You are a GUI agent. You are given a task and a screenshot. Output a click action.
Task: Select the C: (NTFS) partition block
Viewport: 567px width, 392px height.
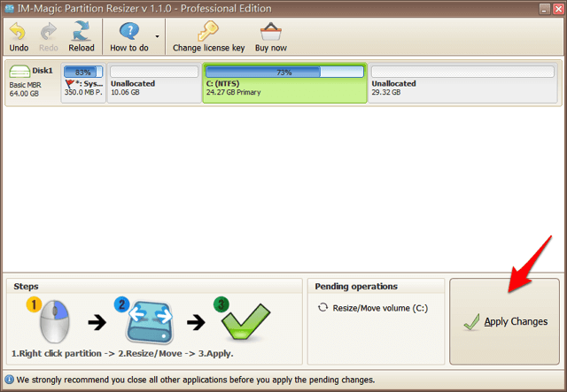pyautogui.click(x=285, y=83)
